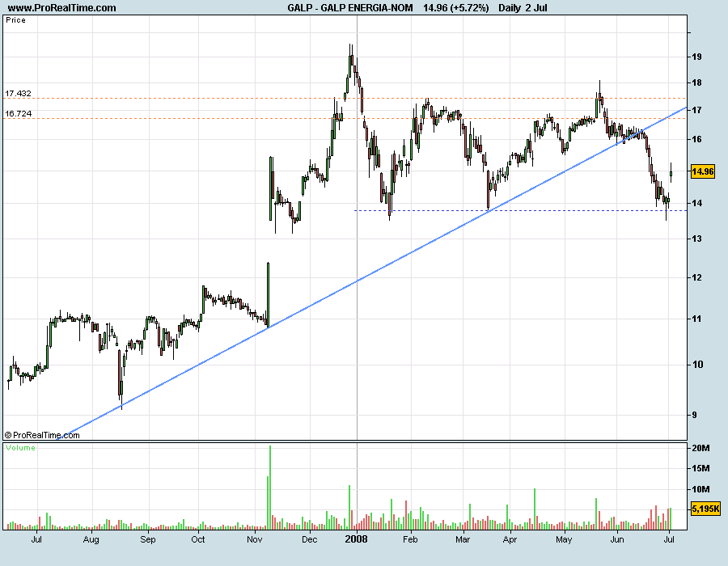728x566 pixels.
Task: Click the 17.432 resistance level label
Action: click(18, 94)
